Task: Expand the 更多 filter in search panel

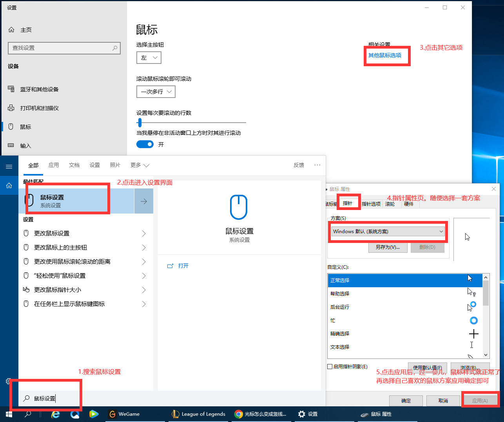Action: [140, 165]
